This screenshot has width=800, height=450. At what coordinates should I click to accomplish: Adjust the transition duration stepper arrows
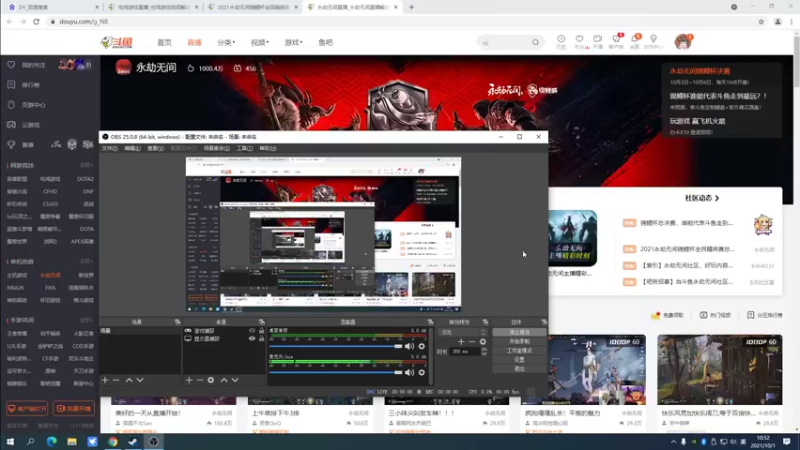pos(484,352)
